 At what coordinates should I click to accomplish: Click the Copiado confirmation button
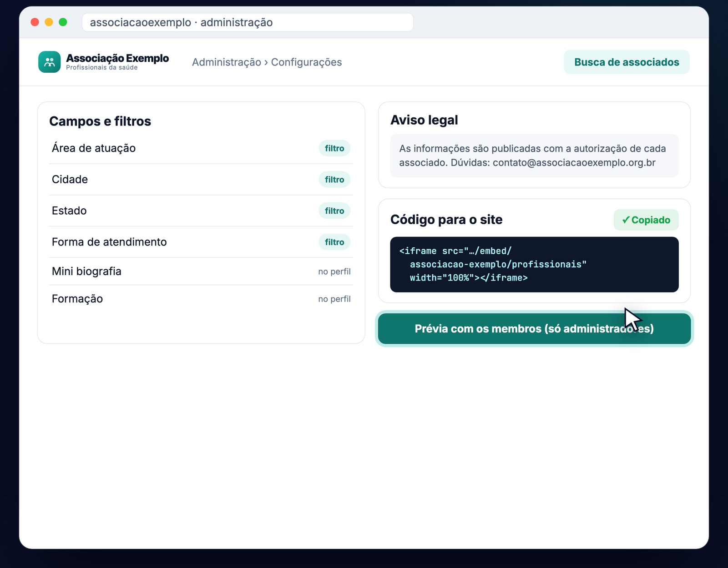click(646, 220)
